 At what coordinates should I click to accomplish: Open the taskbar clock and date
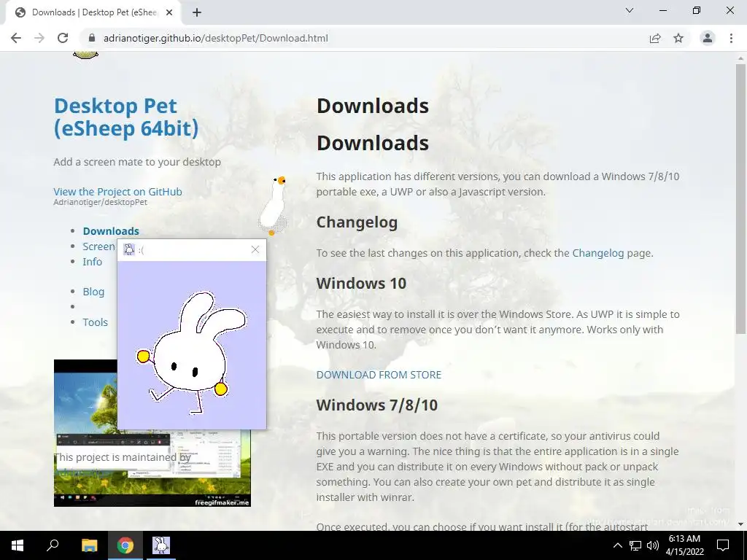(x=684, y=545)
